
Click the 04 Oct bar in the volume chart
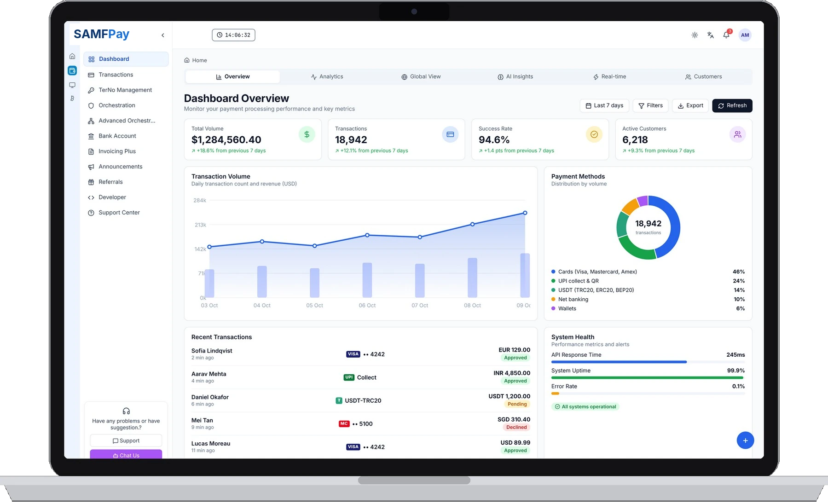tap(262, 281)
